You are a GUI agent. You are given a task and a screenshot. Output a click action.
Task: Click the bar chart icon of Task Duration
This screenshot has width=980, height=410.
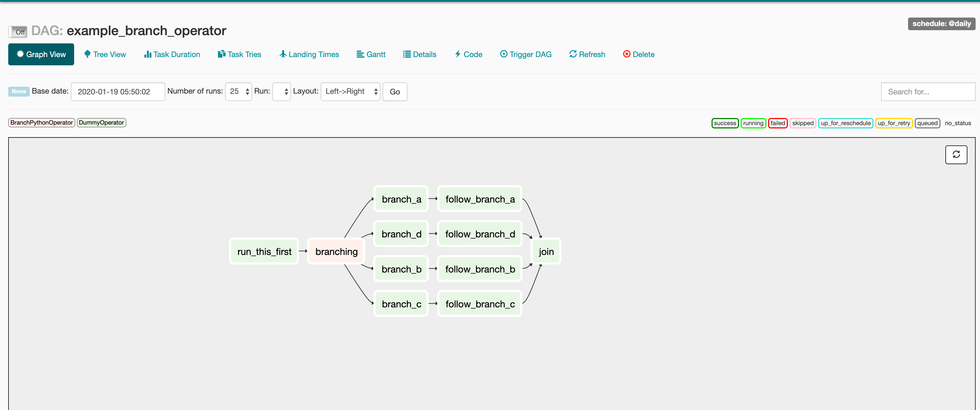coord(148,54)
